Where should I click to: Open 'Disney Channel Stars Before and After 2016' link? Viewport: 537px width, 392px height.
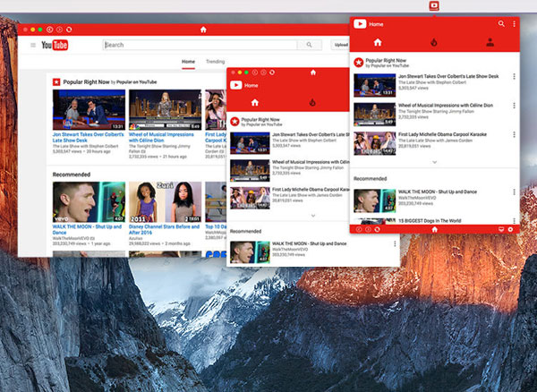(164, 229)
